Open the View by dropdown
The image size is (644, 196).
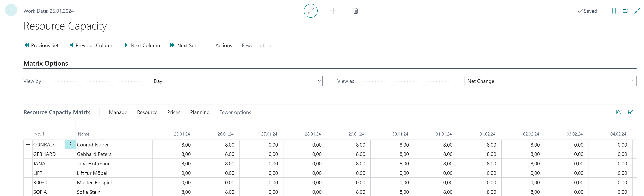pyautogui.click(x=237, y=81)
